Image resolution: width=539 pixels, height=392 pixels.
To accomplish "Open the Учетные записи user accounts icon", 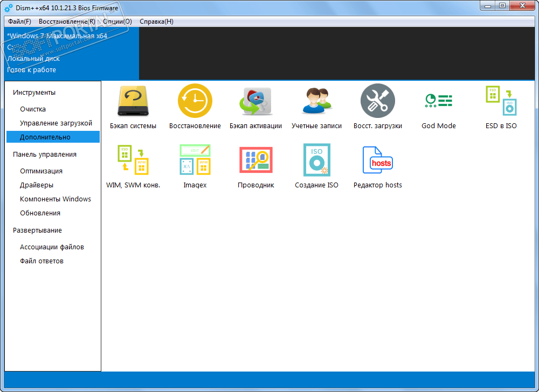I will [x=316, y=101].
